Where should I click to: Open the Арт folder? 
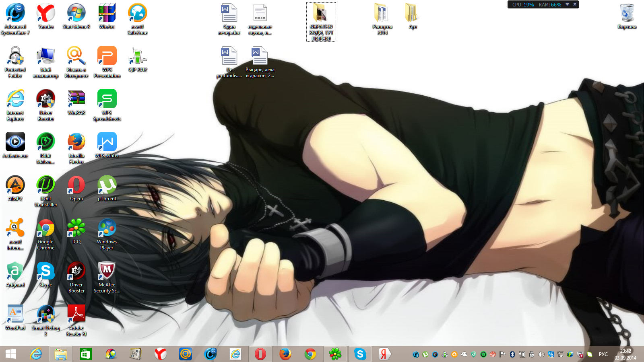413,16
